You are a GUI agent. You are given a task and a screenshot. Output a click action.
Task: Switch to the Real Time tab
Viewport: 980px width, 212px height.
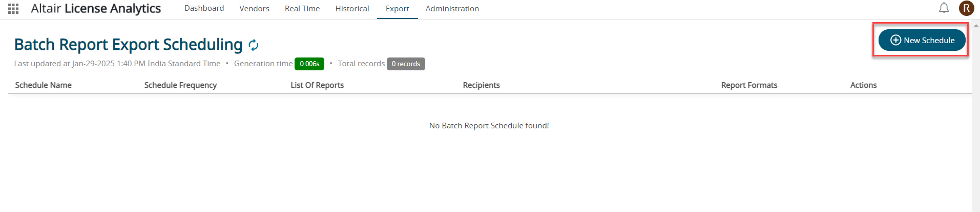(302, 9)
